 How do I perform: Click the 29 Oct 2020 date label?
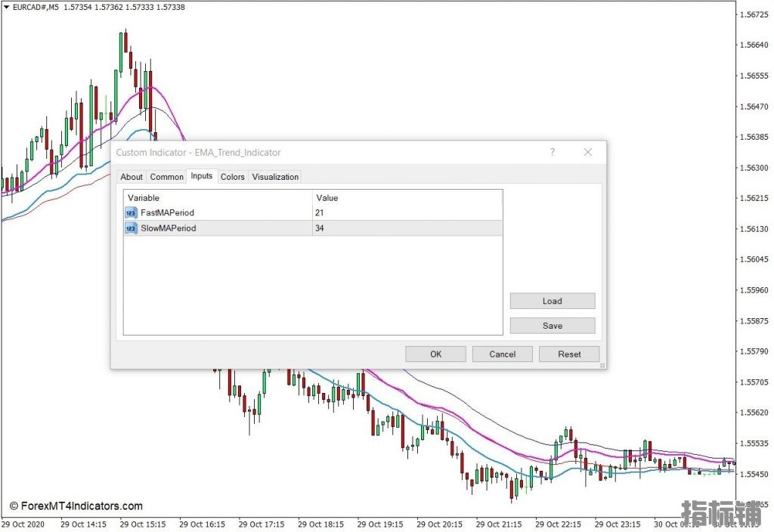(x=23, y=524)
